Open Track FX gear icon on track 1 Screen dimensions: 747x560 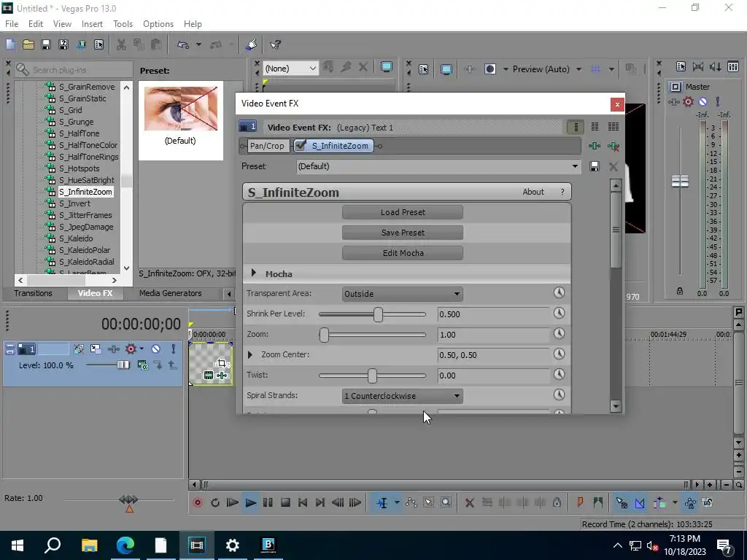click(x=131, y=349)
